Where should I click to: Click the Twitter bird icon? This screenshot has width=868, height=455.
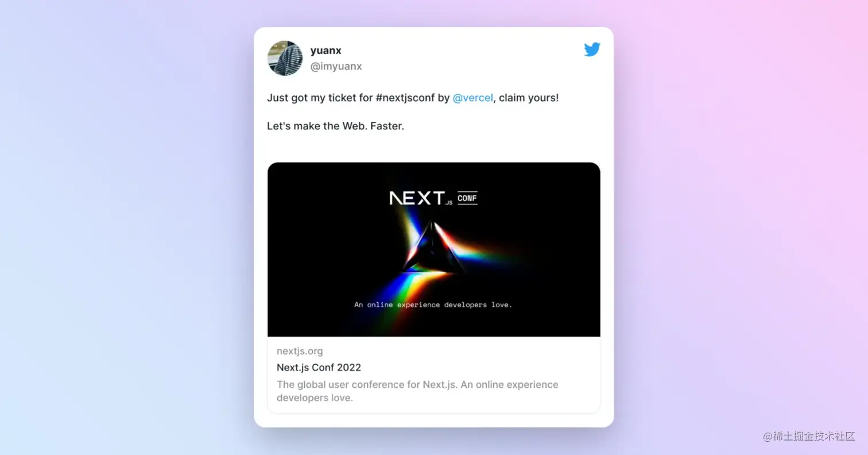(x=592, y=49)
